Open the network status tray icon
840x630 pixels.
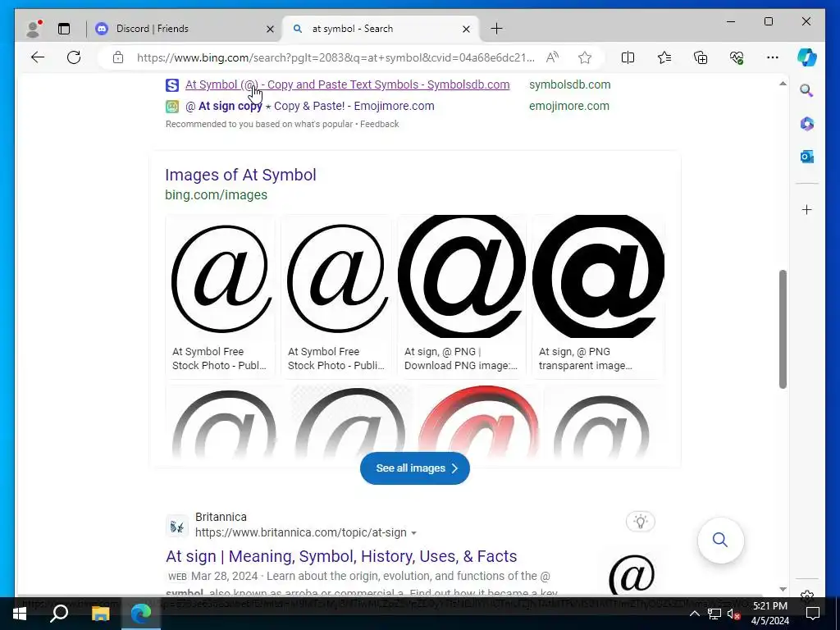click(x=714, y=614)
